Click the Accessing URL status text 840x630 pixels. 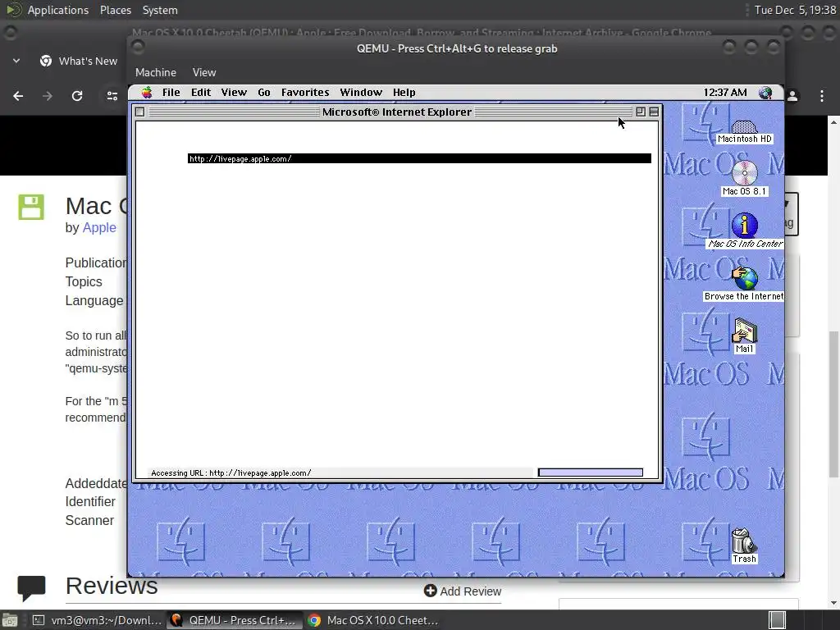point(231,473)
